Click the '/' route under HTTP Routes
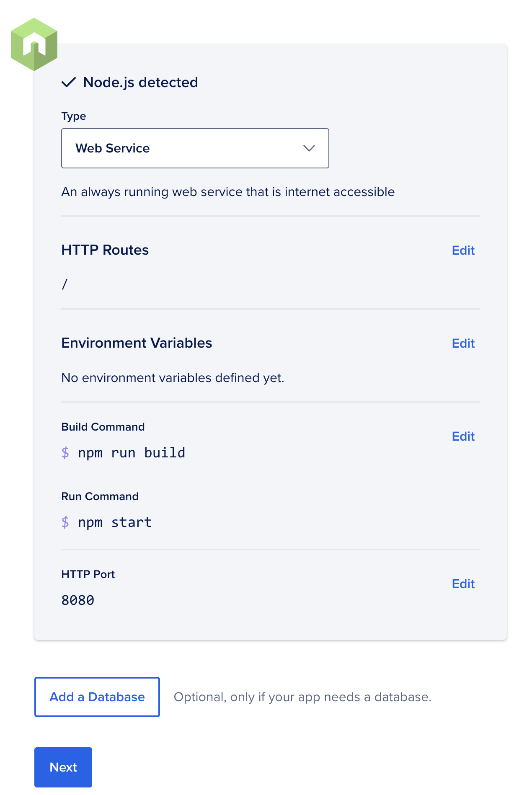532x795 pixels. [x=65, y=284]
